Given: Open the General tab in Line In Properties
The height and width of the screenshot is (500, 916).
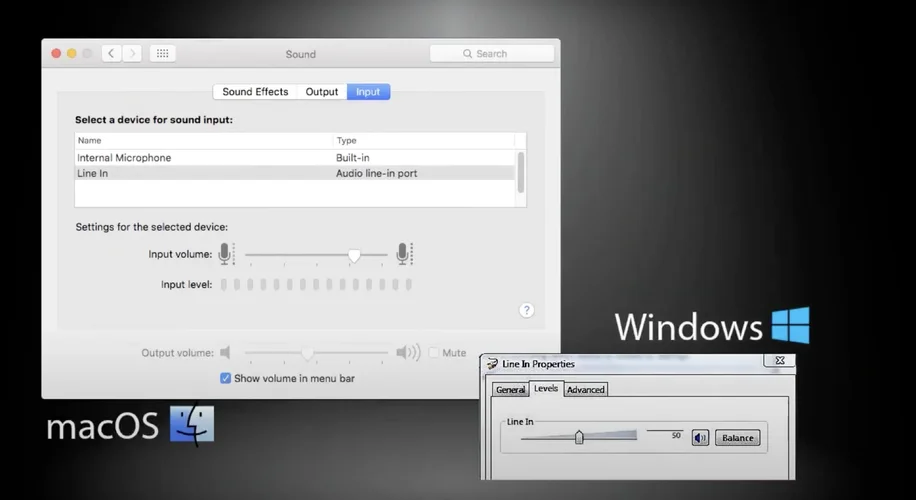Looking at the screenshot, I should [x=511, y=390].
